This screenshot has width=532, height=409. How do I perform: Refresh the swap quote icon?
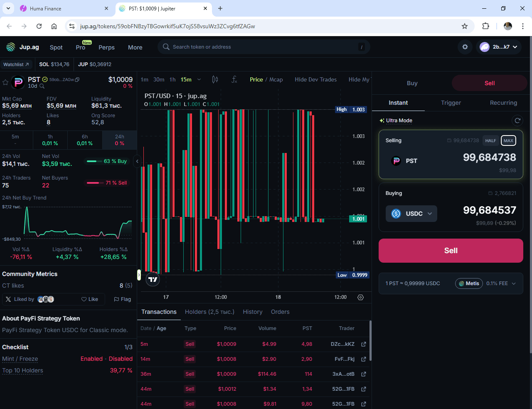pos(517,121)
